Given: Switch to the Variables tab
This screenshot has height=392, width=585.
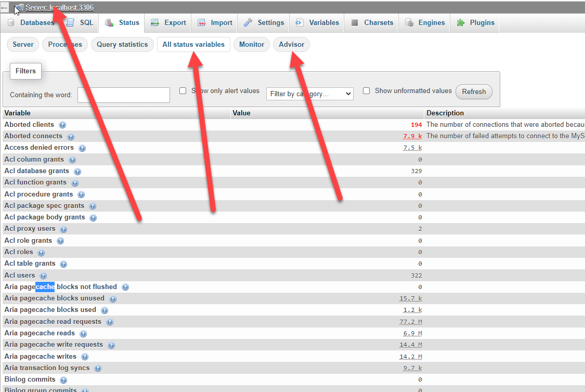Looking at the screenshot, I should click(x=317, y=23).
